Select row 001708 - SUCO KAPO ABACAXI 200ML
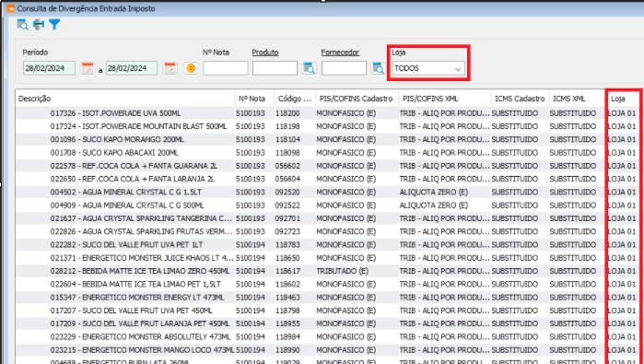This screenshot has width=644, height=364. coord(328,153)
